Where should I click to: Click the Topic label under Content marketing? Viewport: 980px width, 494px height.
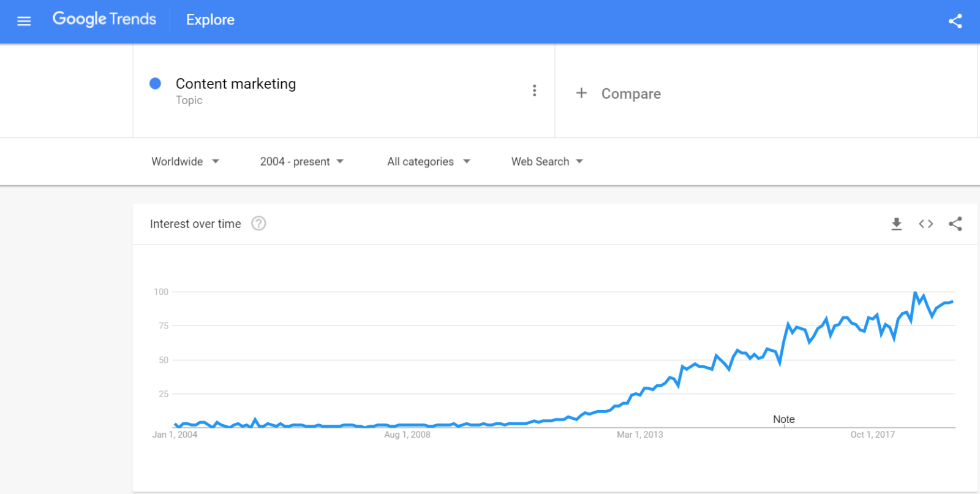(189, 101)
